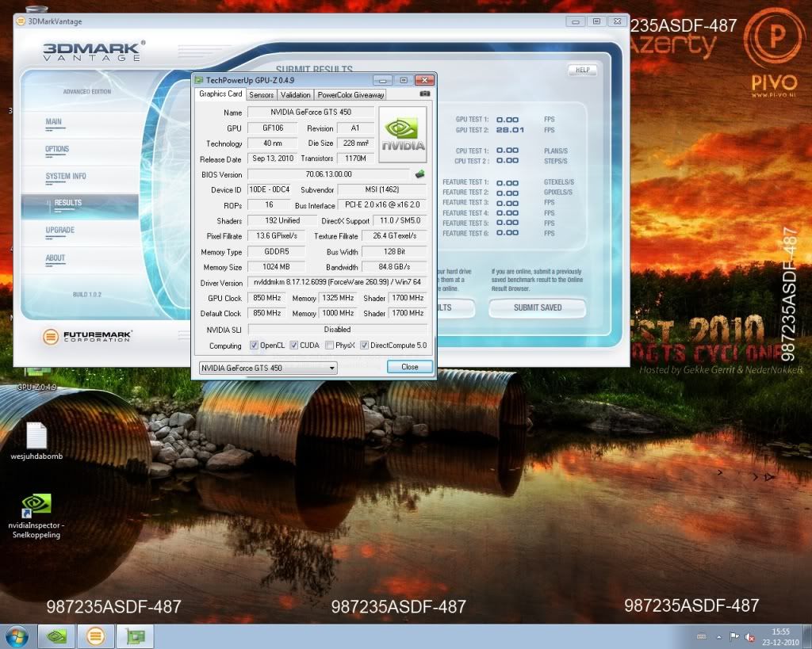Click the Close button in GPU-Z
Image resolution: width=812 pixels, height=649 pixels.
[410, 367]
